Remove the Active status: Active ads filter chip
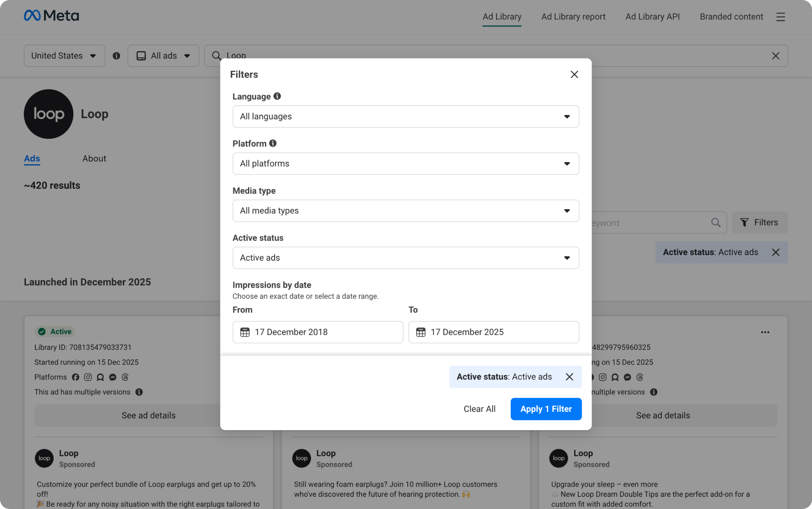Screen dimensions: 812x509 click(775, 252)
